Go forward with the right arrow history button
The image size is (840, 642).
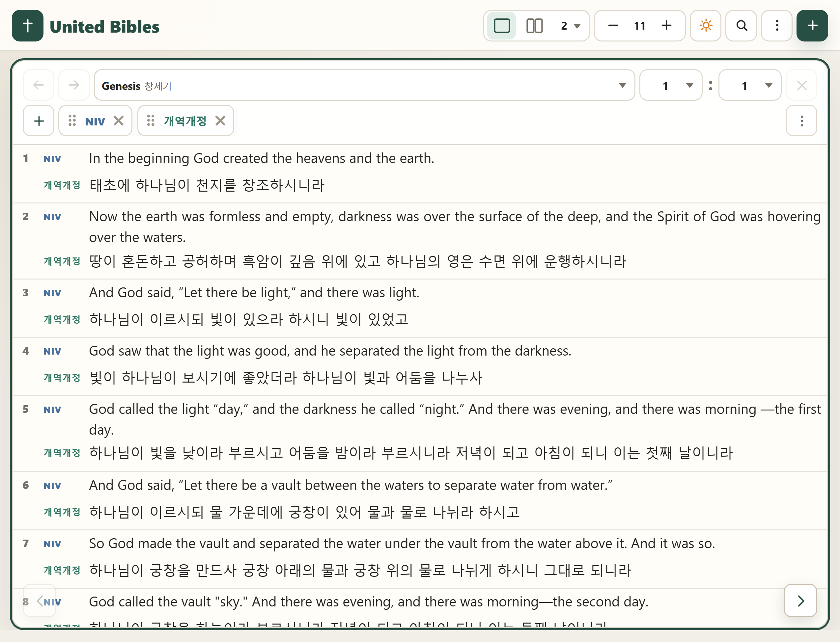pos(74,85)
